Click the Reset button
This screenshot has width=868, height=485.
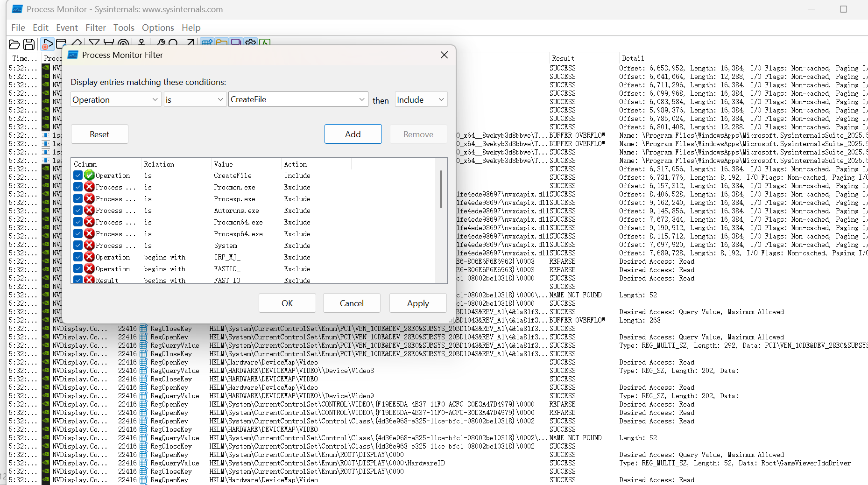(x=99, y=134)
